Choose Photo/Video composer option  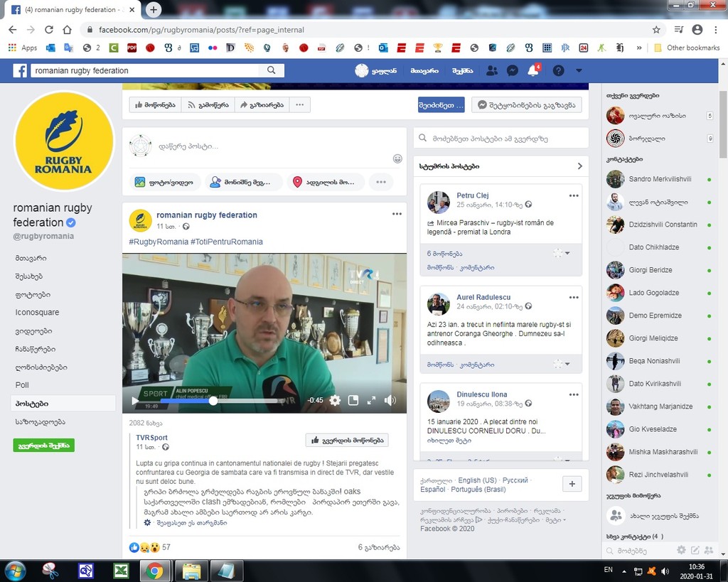coord(165,182)
